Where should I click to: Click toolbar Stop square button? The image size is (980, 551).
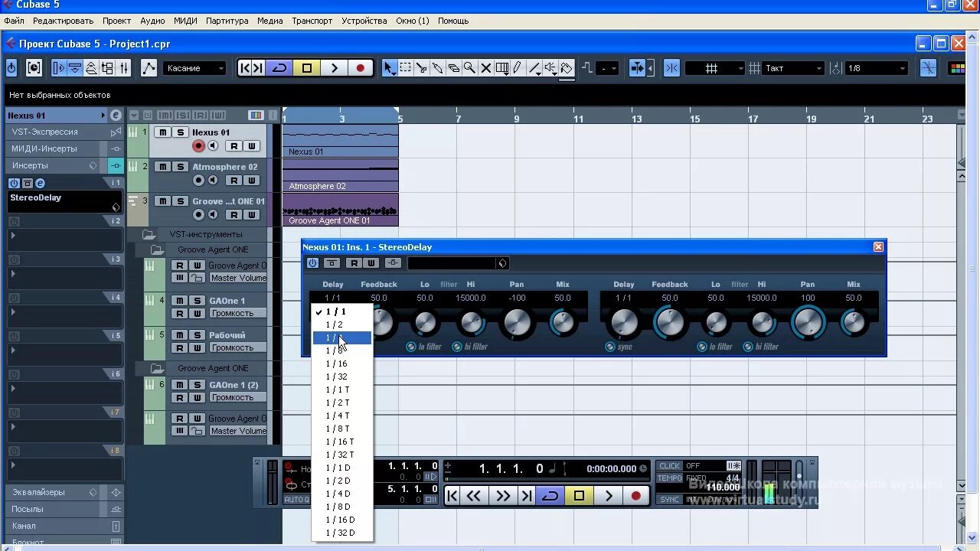[307, 68]
